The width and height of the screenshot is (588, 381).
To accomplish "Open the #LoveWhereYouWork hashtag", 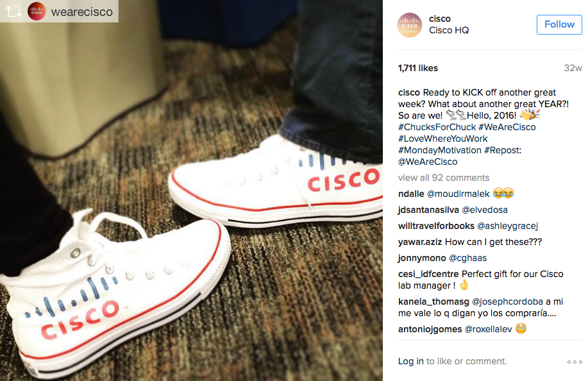I will pyautogui.click(x=443, y=139).
